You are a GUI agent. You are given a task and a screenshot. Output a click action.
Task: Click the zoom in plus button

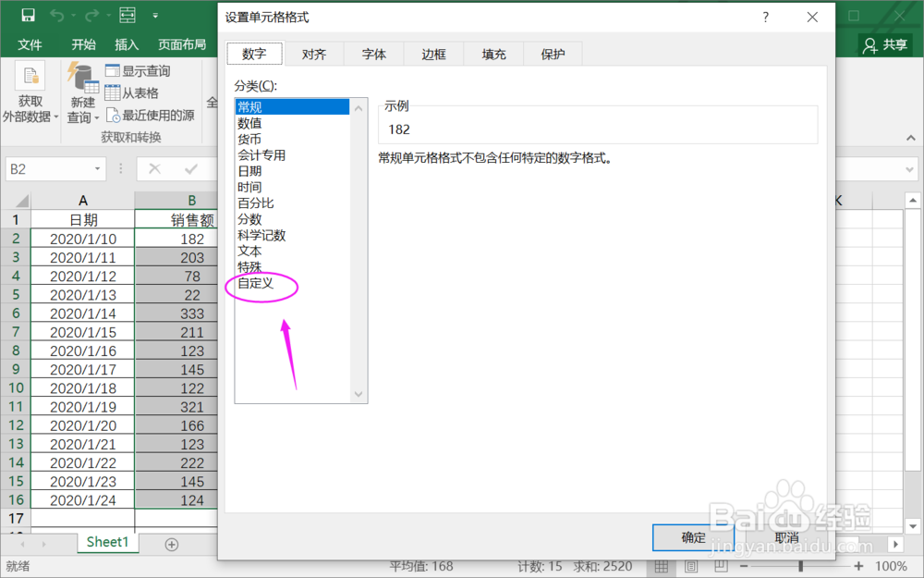click(859, 567)
